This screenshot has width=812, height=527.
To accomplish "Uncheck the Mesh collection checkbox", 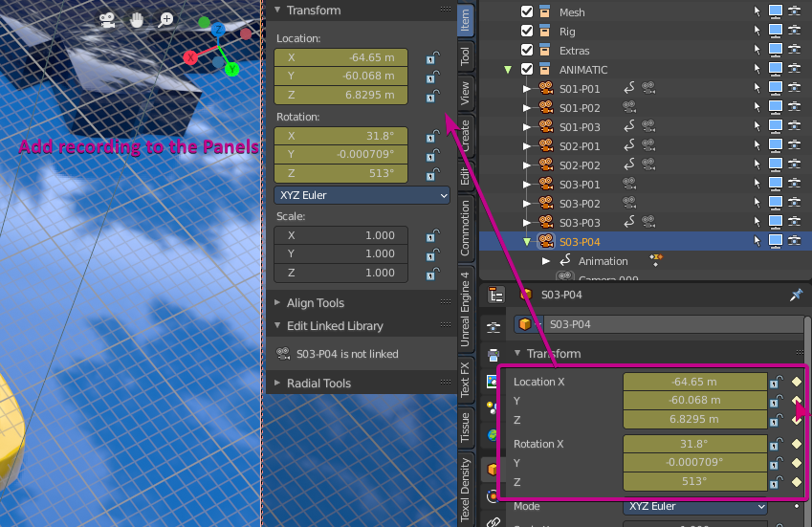I will tap(527, 11).
